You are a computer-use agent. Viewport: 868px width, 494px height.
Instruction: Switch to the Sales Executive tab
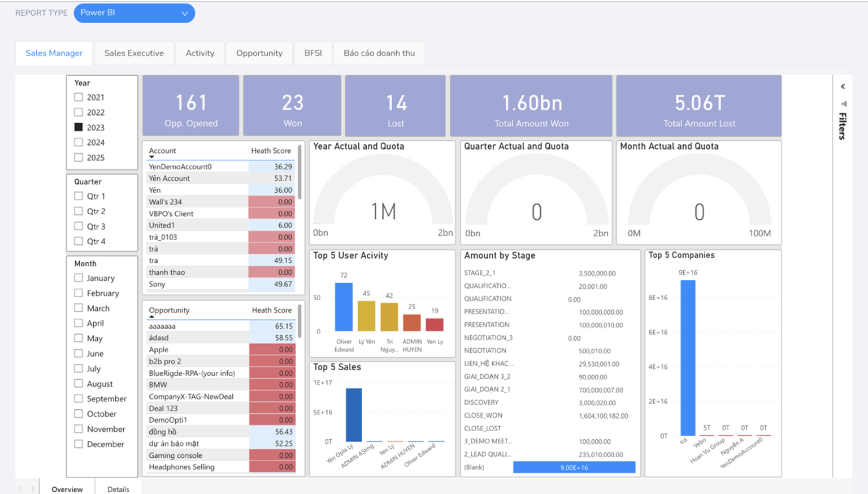pos(134,53)
